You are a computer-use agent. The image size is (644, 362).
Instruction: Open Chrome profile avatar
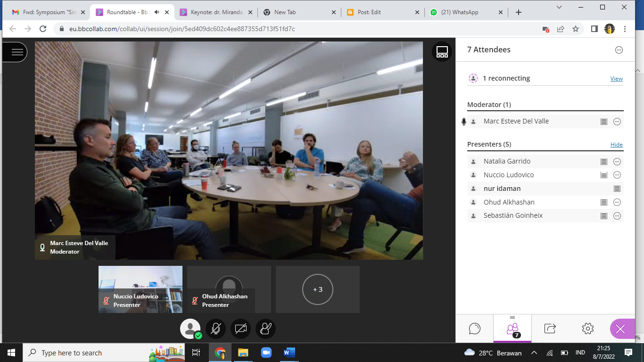[x=610, y=29]
